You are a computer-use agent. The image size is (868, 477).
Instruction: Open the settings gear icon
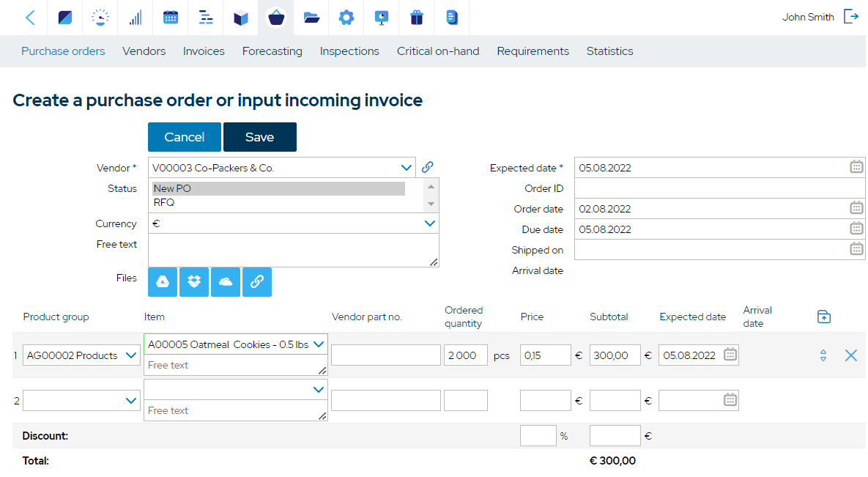click(x=346, y=18)
